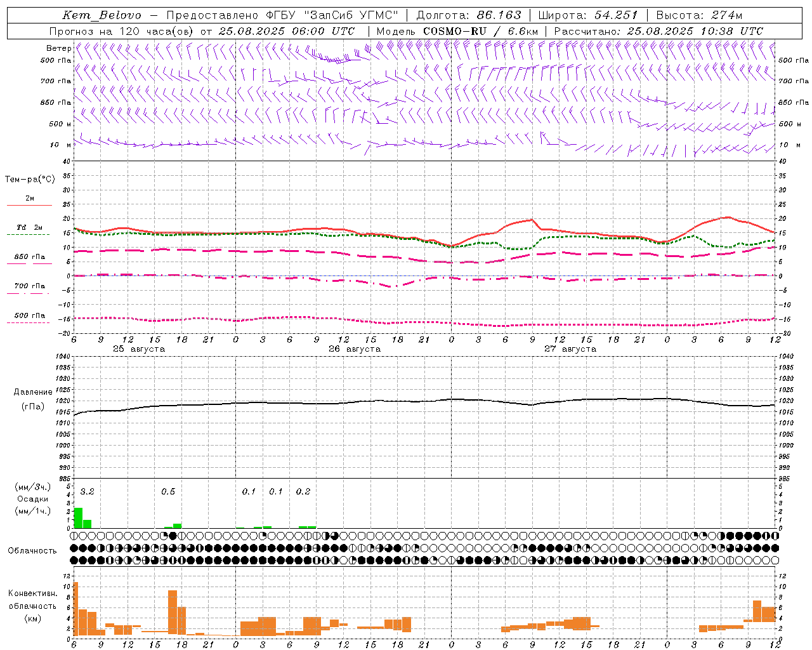Click the 'Облачность' cloudiness label

[x=32, y=550]
